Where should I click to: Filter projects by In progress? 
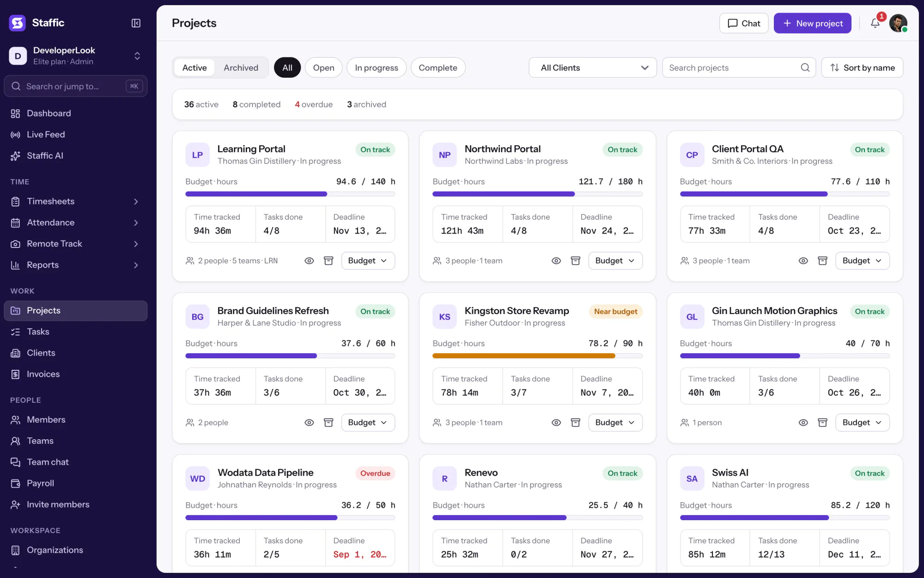(377, 68)
